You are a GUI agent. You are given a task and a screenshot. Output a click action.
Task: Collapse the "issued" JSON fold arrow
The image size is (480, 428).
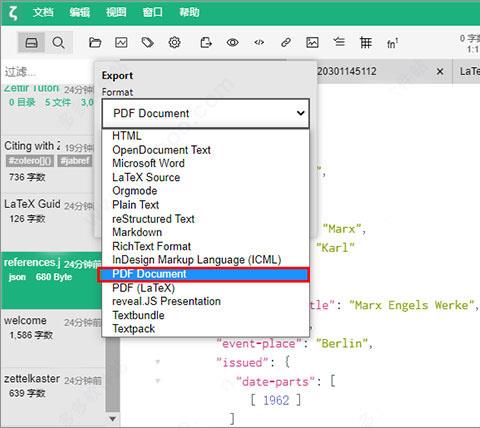pyautogui.click(x=157, y=362)
